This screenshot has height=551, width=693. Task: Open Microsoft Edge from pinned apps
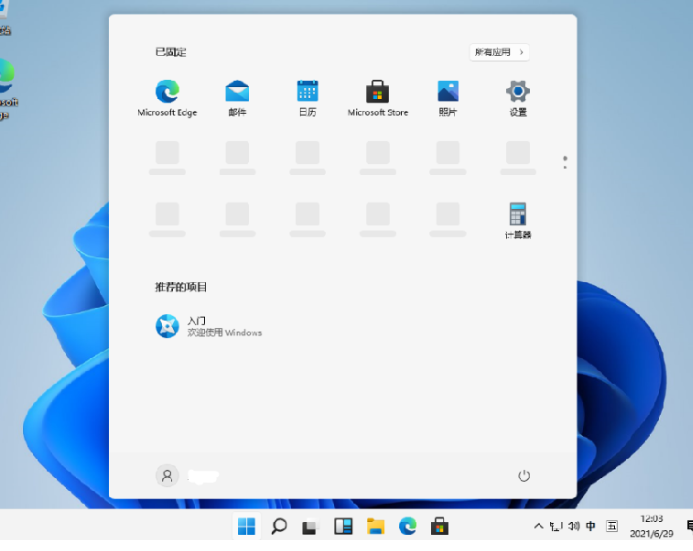(x=167, y=98)
